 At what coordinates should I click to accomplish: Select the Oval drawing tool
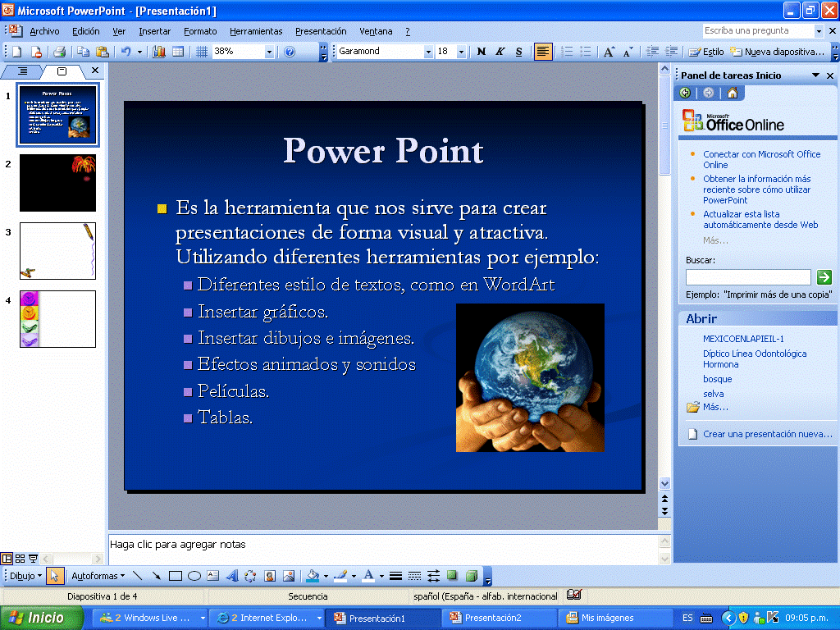194,576
